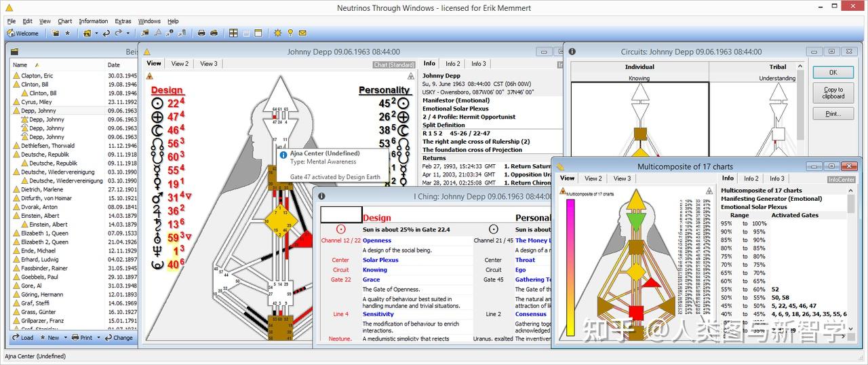
Task: Open the Consensus link in I Ching
Action: tap(530, 314)
